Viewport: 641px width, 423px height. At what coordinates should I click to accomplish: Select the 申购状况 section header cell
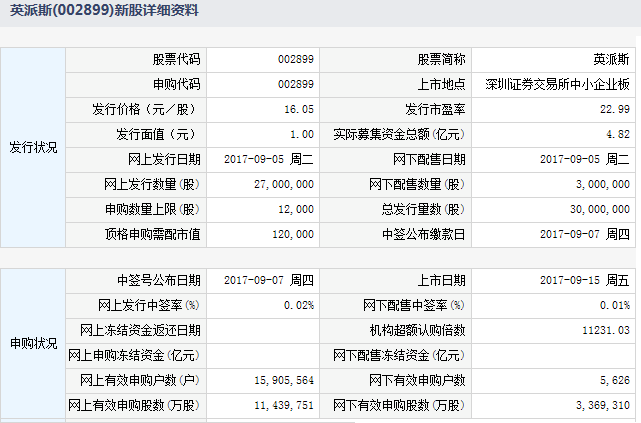[33, 342]
